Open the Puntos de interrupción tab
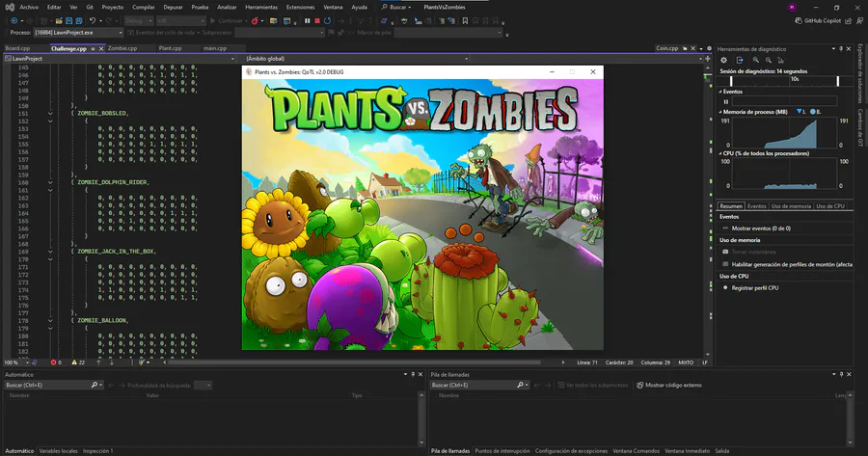Screen dimensions: 868x456 pos(502,451)
